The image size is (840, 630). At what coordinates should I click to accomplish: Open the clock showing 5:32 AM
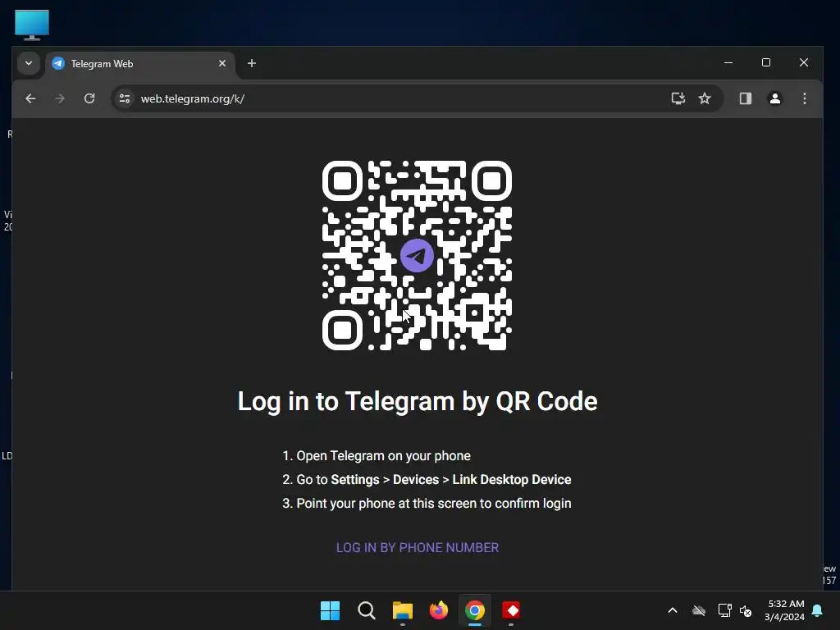pyautogui.click(x=785, y=610)
